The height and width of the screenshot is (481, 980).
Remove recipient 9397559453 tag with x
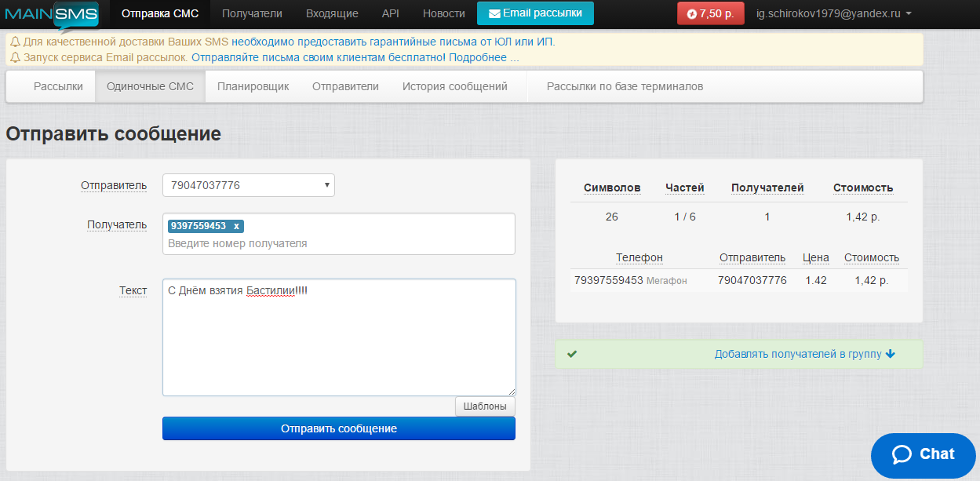point(236,226)
